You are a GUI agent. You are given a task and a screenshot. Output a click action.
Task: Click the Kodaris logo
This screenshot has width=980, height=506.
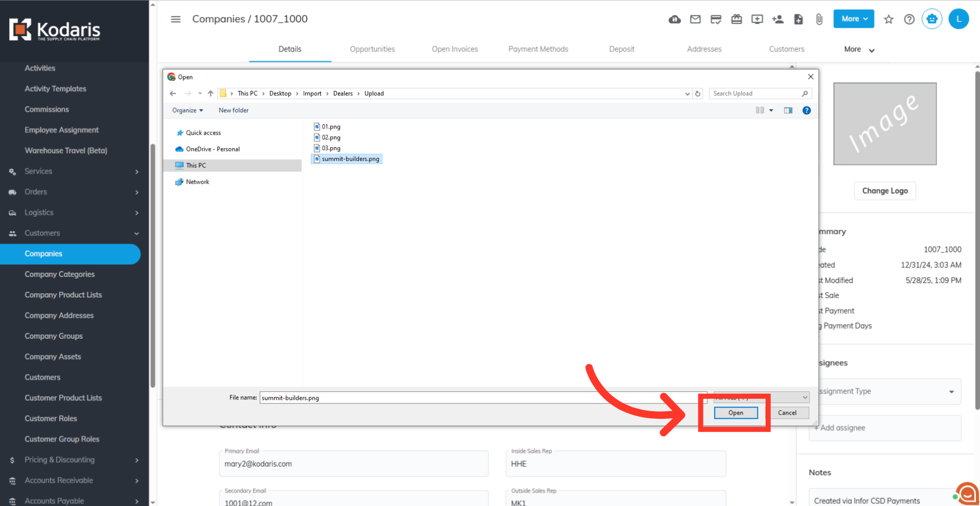click(x=55, y=30)
